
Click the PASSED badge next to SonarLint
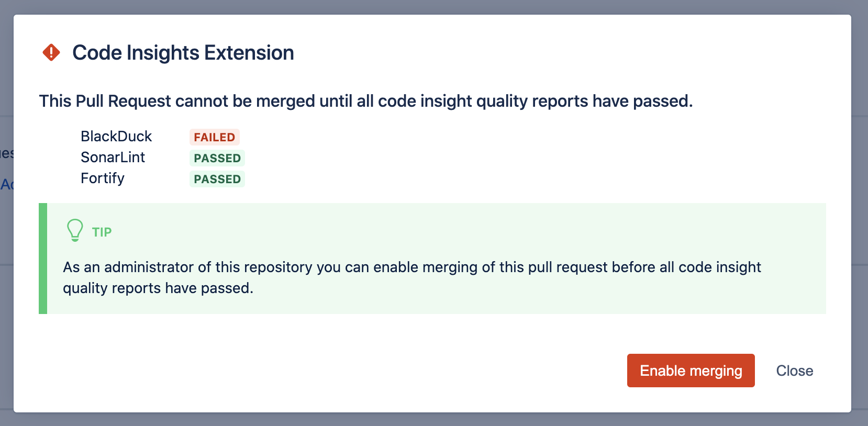[x=217, y=158]
